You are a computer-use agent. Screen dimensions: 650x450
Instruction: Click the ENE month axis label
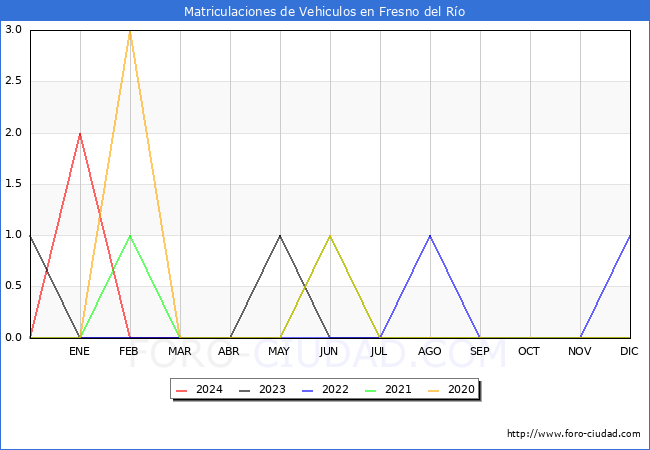click(x=79, y=351)
